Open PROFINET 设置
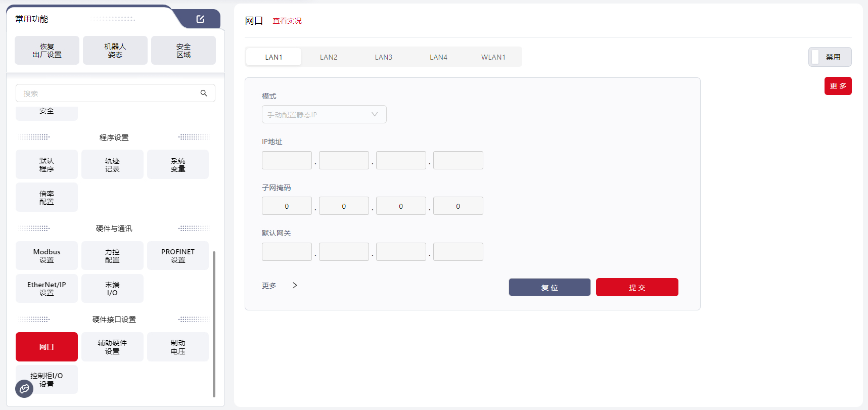 pyautogui.click(x=178, y=256)
